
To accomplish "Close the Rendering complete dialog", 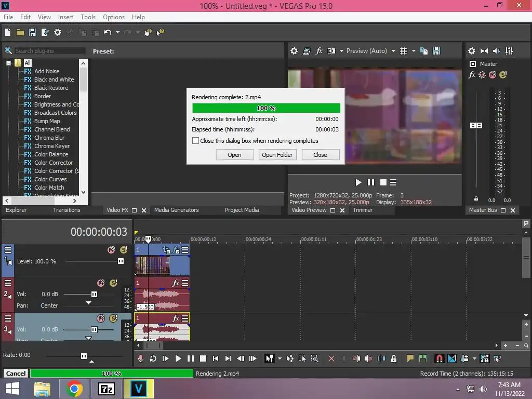I will tap(320, 155).
